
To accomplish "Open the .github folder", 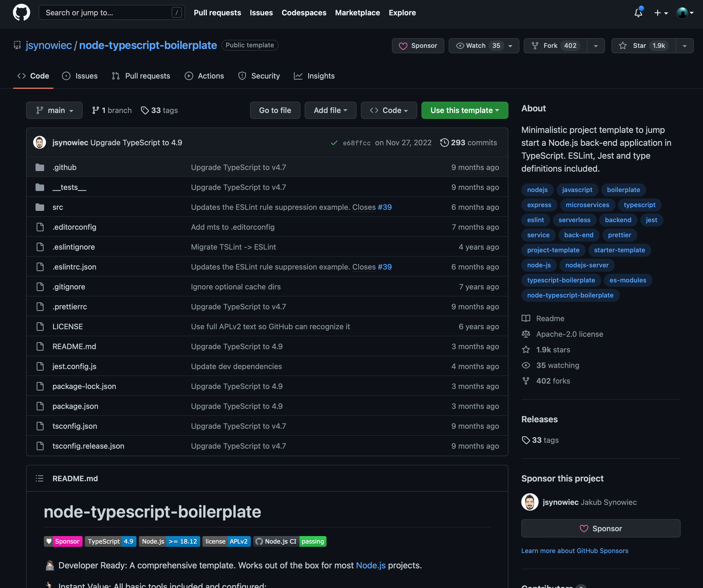I will pyautogui.click(x=64, y=167).
